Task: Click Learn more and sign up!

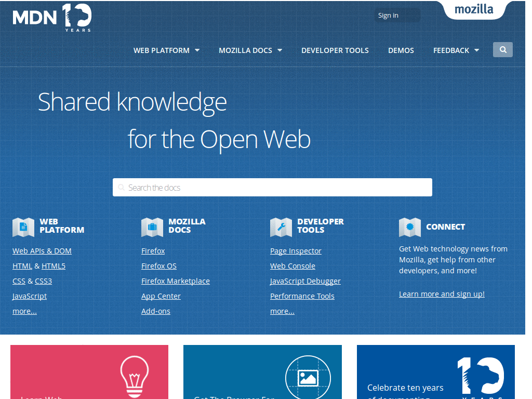Action: [x=442, y=294]
